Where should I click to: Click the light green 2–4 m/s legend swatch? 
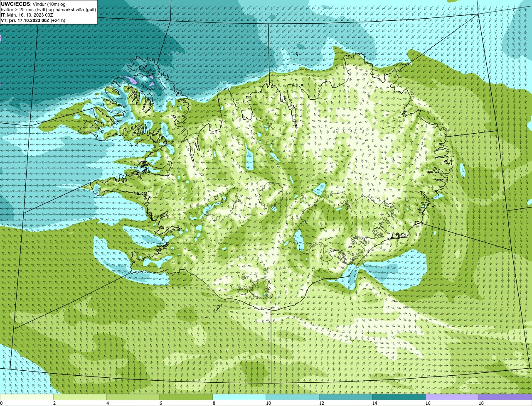point(80,397)
